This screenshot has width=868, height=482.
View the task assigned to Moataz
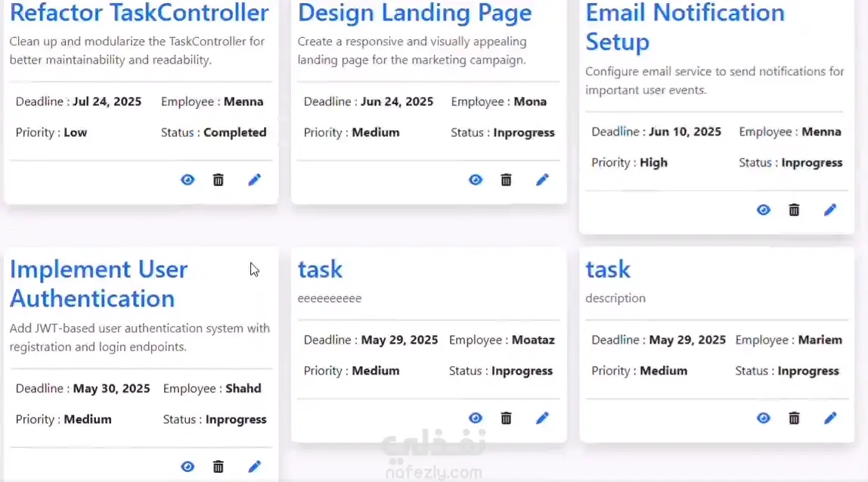(x=476, y=418)
